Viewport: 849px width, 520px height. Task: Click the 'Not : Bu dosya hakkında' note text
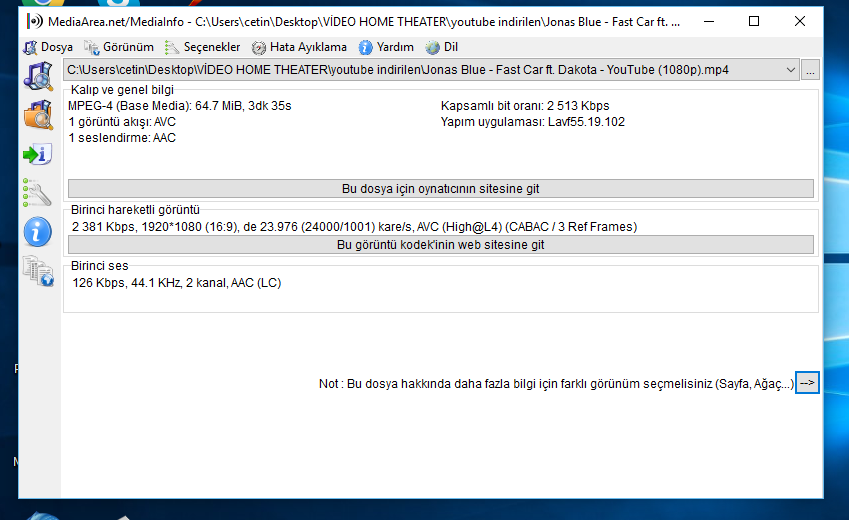point(556,384)
